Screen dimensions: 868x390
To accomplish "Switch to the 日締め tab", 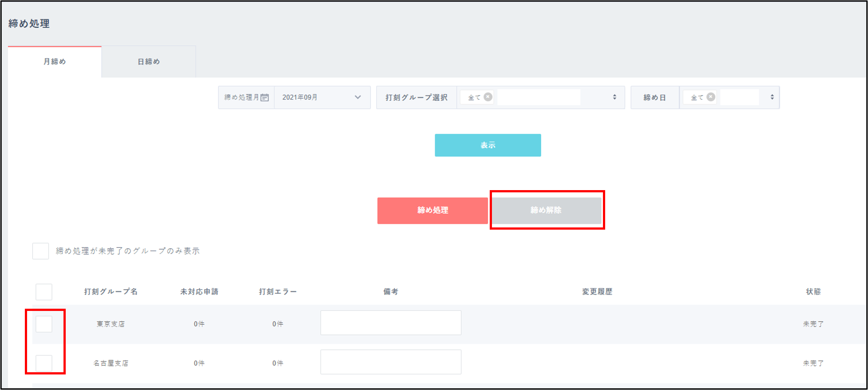I will click(x=149, y=62).
